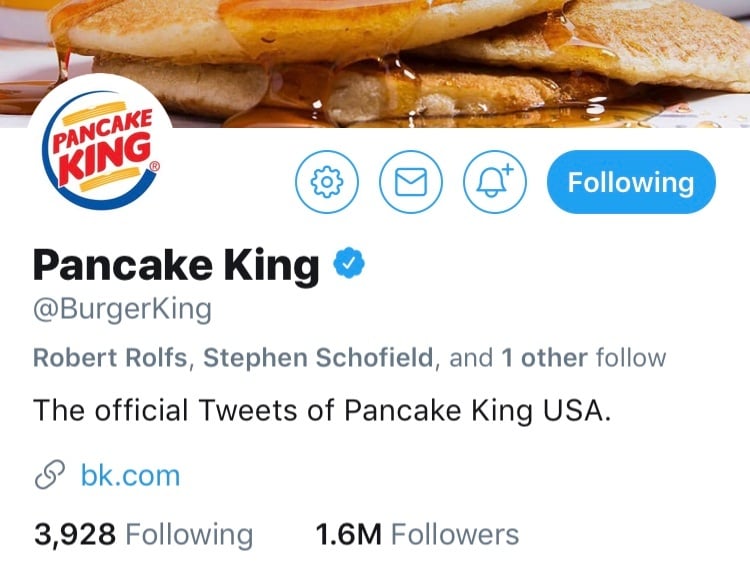Toggle the blue Following button
Image resolution: width=750 pixels, height=569 pixels.
click(x=631, y=182)
